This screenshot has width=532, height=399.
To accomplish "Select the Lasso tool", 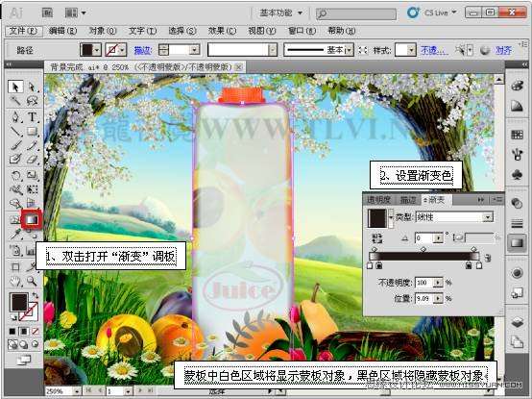I will 33,101.
